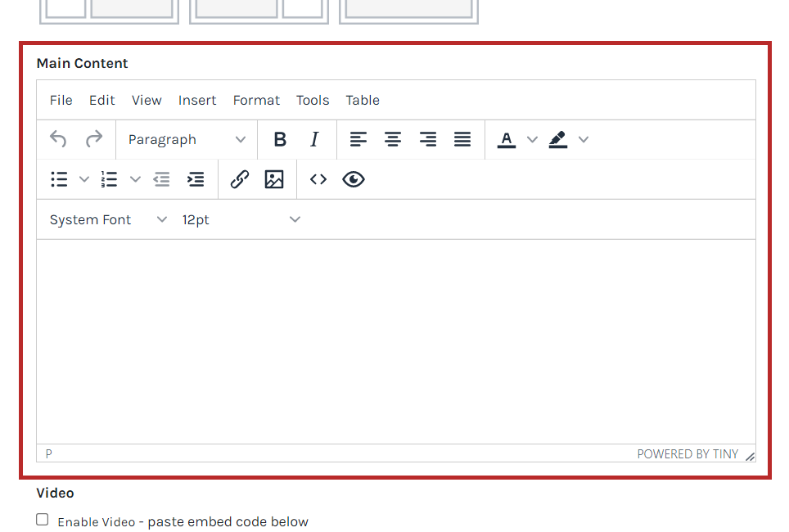
Task: Justify the text
Action: [x=462, y=139]
